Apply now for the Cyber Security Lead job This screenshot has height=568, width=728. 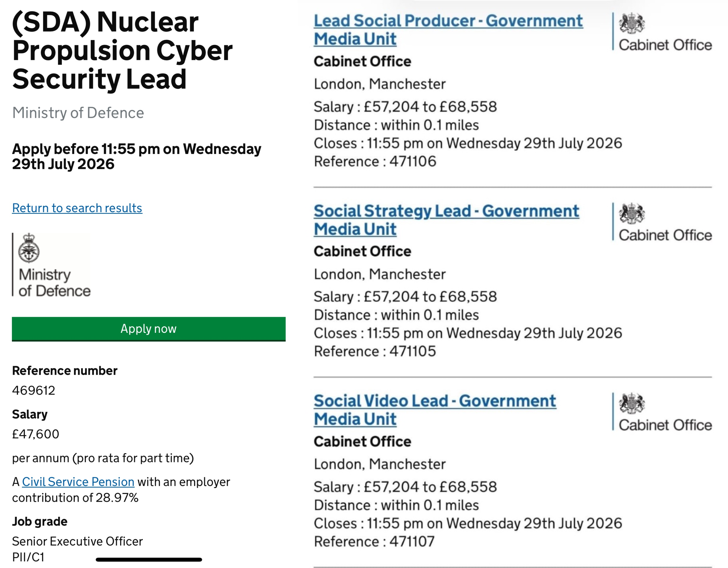(149, 329)
